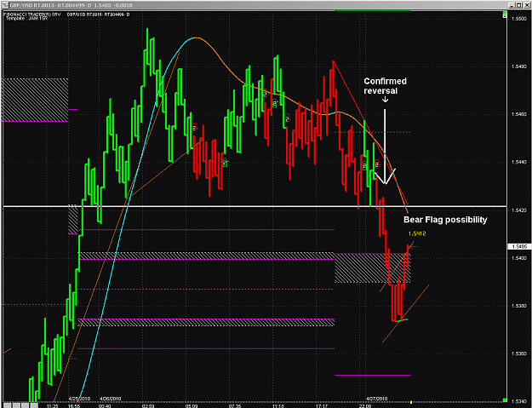Maximize the chart window
The height and width of the screenshot is (408, 532).
click(518, 5)
